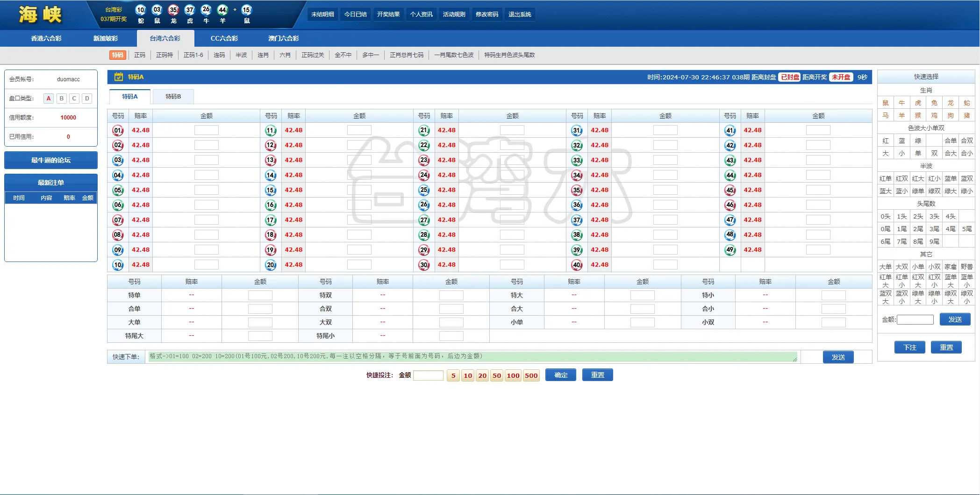
Task: Switch to 香港六合彩 lottery tab
Action: point(46,38)
